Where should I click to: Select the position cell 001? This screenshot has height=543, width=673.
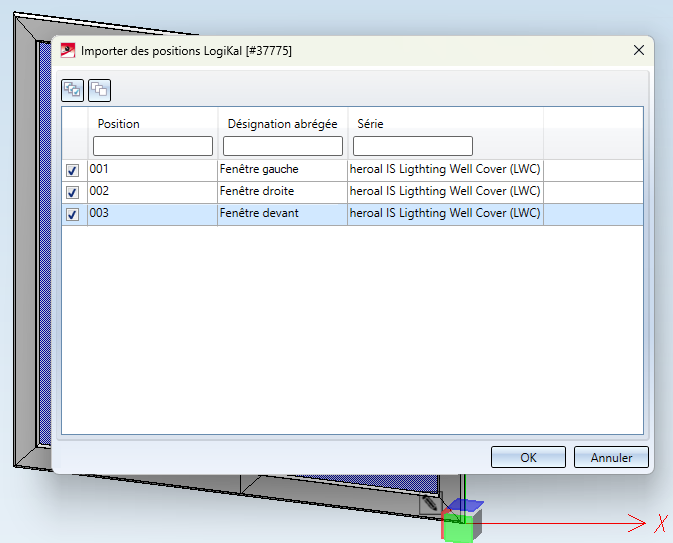pos(152,170)
